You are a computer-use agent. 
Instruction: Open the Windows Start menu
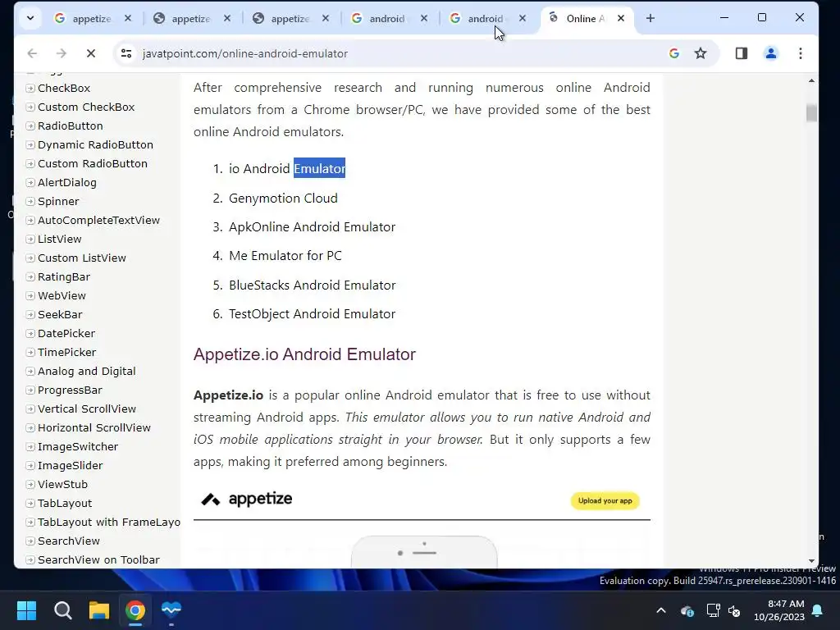point(27,610)
